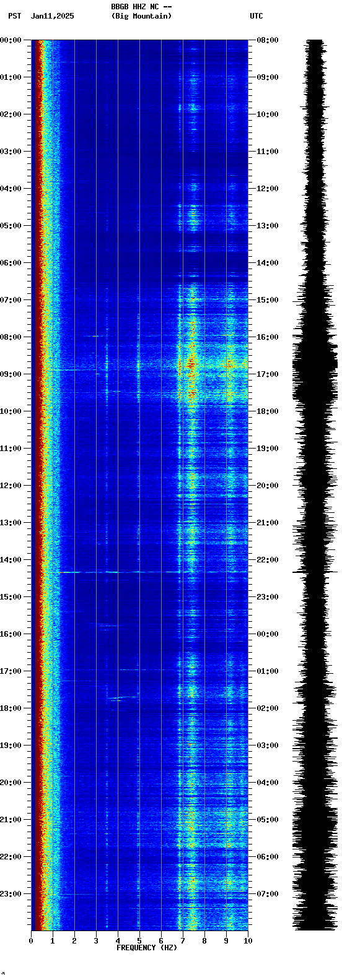The height and width of the screenshot is (980, 342).
Task: Select the UTC time label 17:00
Action: pos(268,374)
